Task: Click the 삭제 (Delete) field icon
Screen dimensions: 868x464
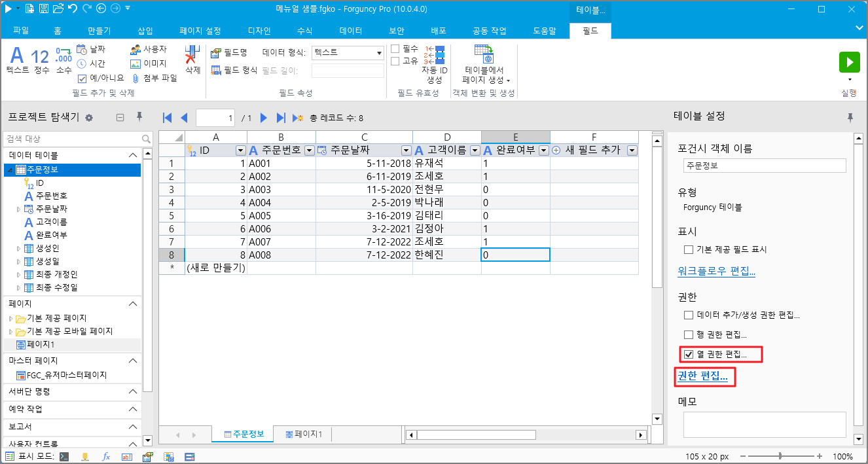Action: point(192,59)
